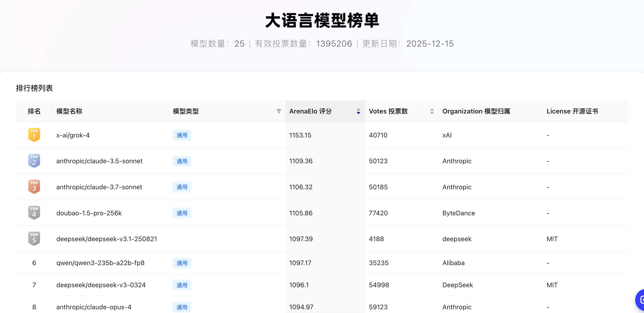644x313 pixels.
Task: Click the TOP 1 gold rank badge
Action: (x=34, y=135)
